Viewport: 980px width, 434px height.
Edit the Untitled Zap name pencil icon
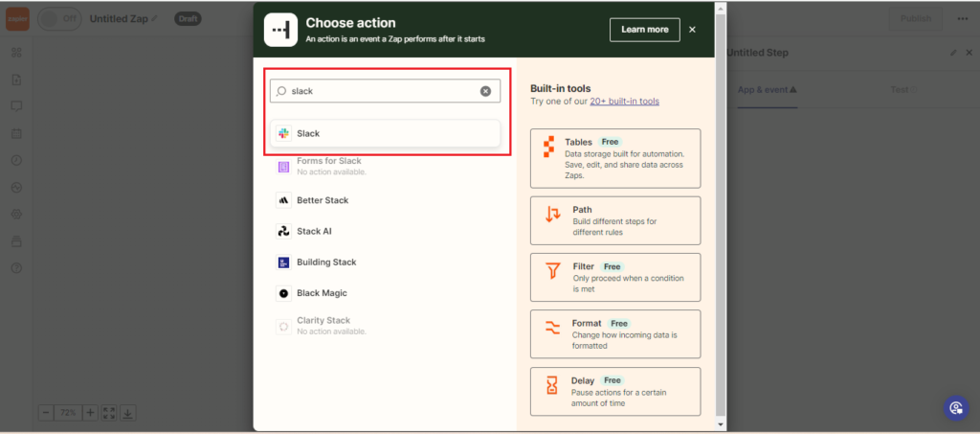coord(154,19)
